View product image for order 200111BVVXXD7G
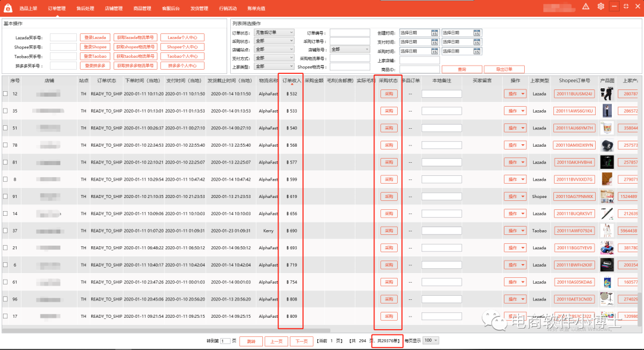 pos(606,179)
